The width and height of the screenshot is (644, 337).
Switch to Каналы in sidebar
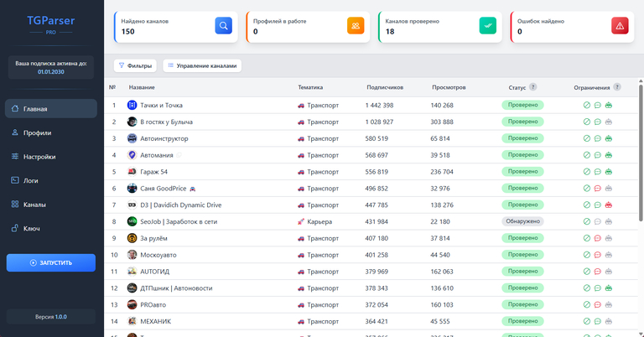[x=51, y=205]
